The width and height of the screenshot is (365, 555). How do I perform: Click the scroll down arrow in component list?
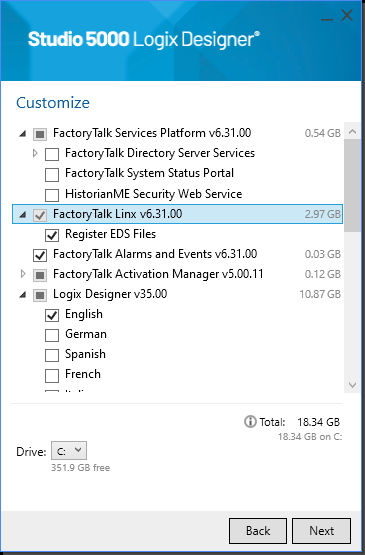(352, 385)
